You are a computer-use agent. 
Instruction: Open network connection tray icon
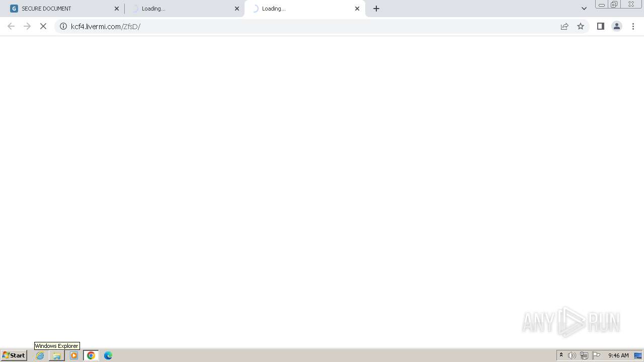[584, 355]
